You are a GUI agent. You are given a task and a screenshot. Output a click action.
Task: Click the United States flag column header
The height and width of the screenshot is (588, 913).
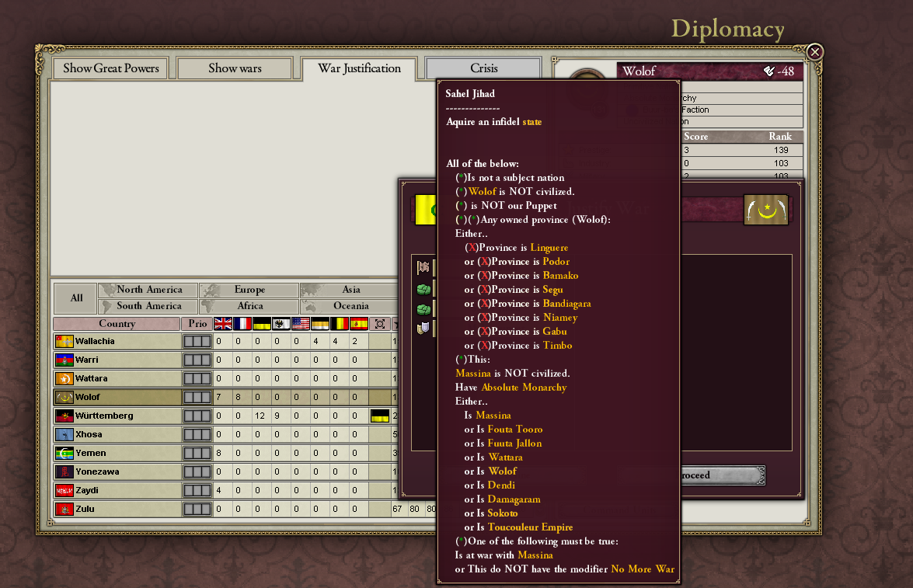coord(301,324)
